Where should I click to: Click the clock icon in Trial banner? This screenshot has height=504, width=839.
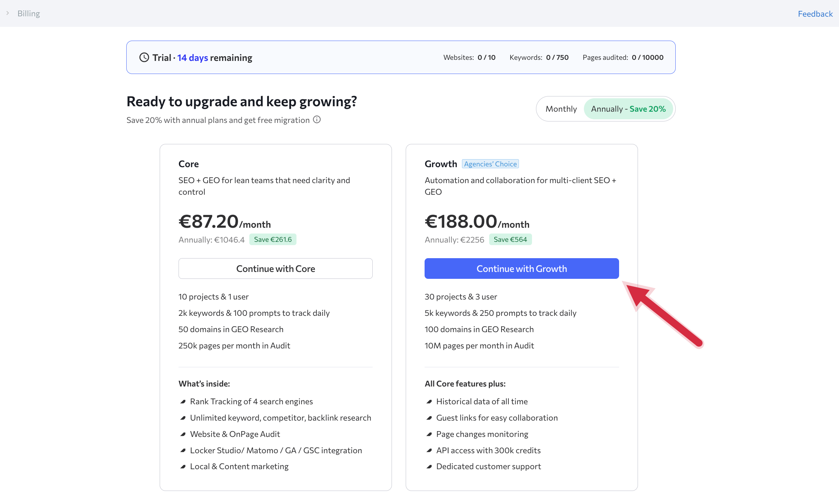(x=144, y=58)
